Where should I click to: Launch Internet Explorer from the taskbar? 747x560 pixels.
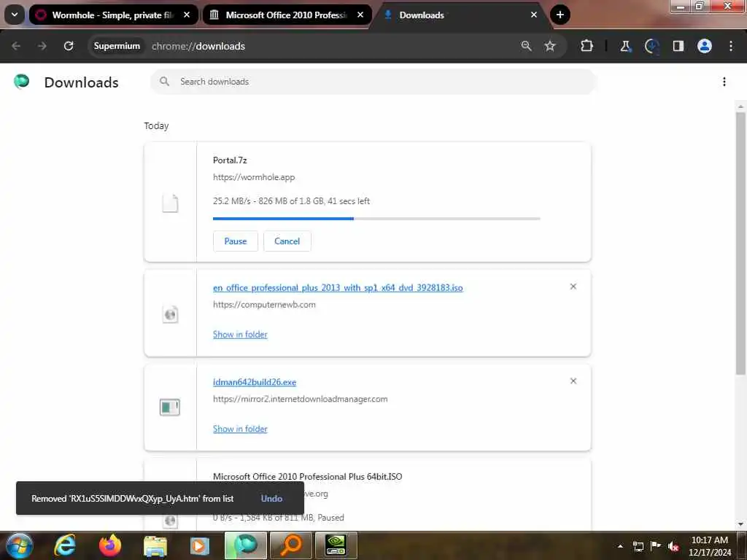(65, 545)
